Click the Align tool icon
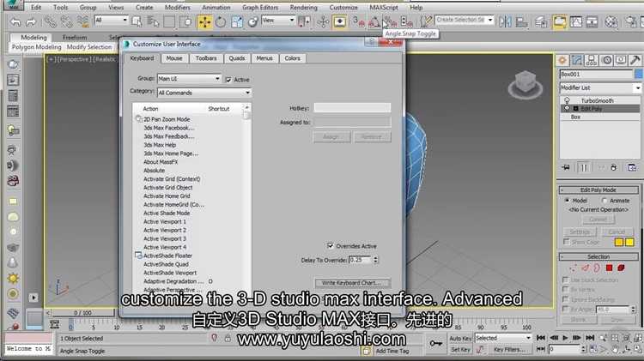The height and width of the screenshot is (361, 644). (x=521, y=21)
